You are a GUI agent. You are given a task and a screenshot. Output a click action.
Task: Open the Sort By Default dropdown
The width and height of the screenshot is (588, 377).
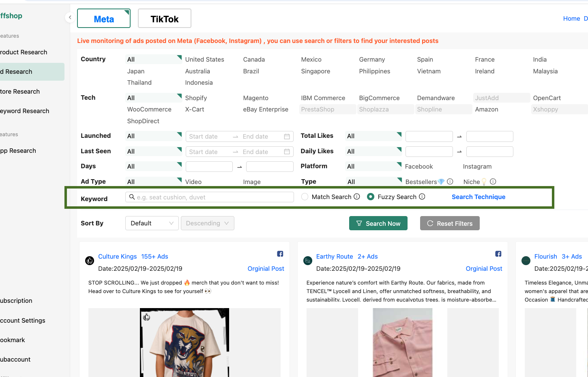[x=152, y=223]
